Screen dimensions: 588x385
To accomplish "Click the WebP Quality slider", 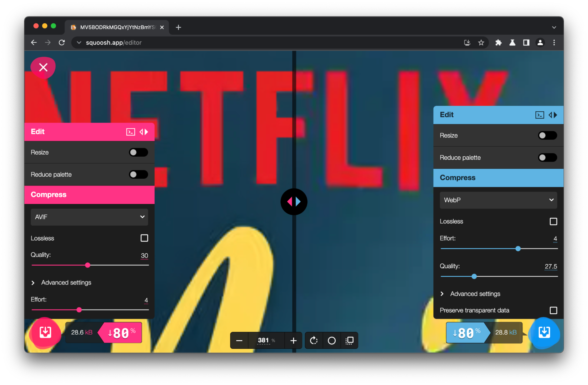I will pyautogui.click(x=499, y=277).
